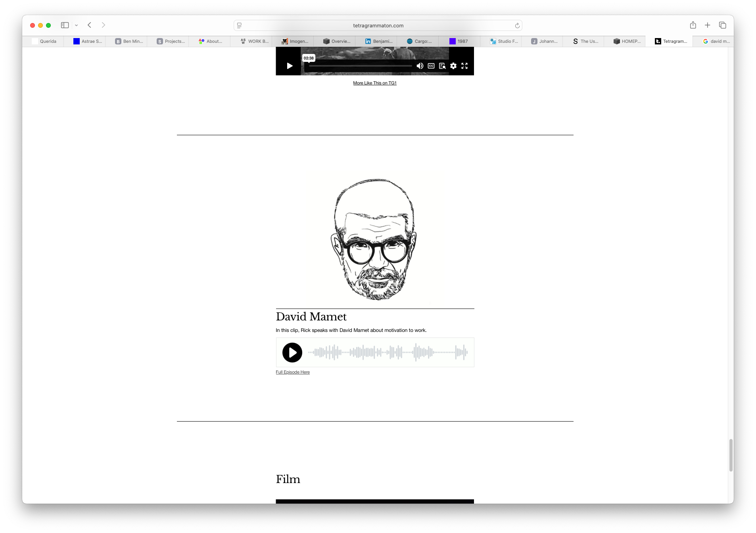Switch to the Studio F... tab
The width and height of the screenshot is (756, 533).
(x=501, y=41)
